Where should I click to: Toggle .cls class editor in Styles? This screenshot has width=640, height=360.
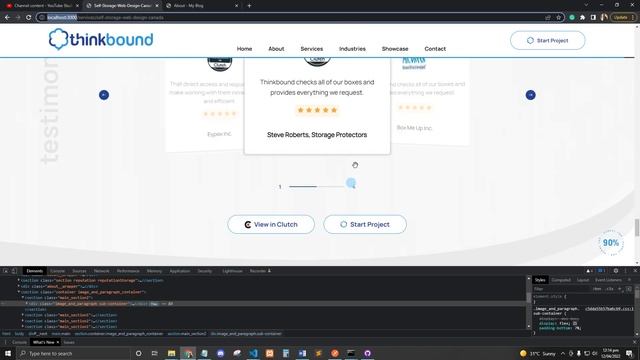click(x=609, y=289)
